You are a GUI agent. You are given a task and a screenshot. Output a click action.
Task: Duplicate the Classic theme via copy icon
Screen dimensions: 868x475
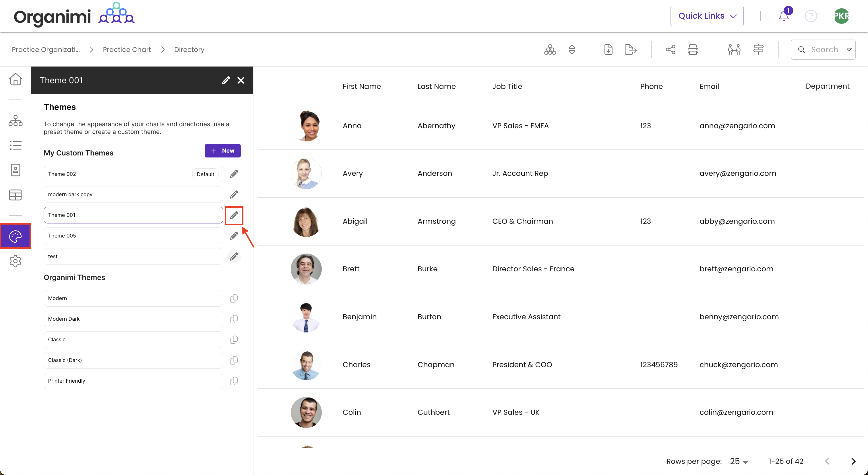pyautogui.click(x=234, y=339)
